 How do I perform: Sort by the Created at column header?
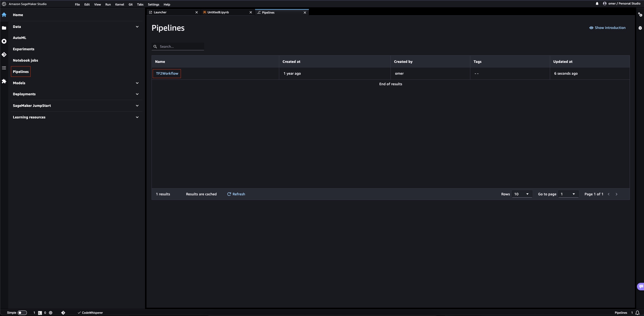pos(335,62)
